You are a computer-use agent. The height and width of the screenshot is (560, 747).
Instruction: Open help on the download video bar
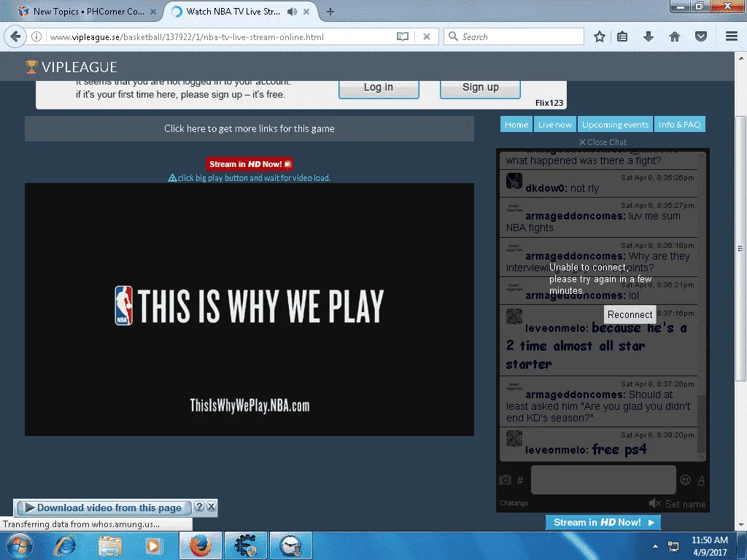point(199,507)
